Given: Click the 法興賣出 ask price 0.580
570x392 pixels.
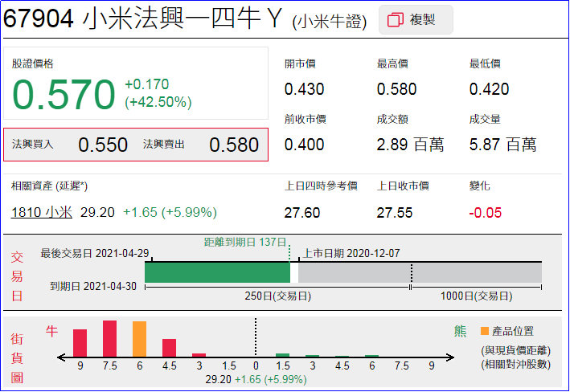Looking at the screenshot, I should pos(234,145).
